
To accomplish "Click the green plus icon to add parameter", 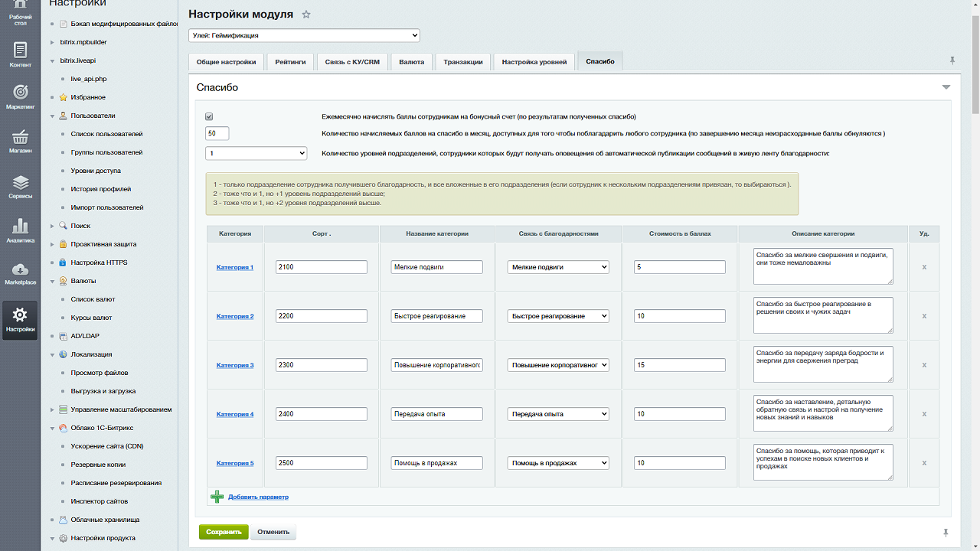I will [217, 497].
